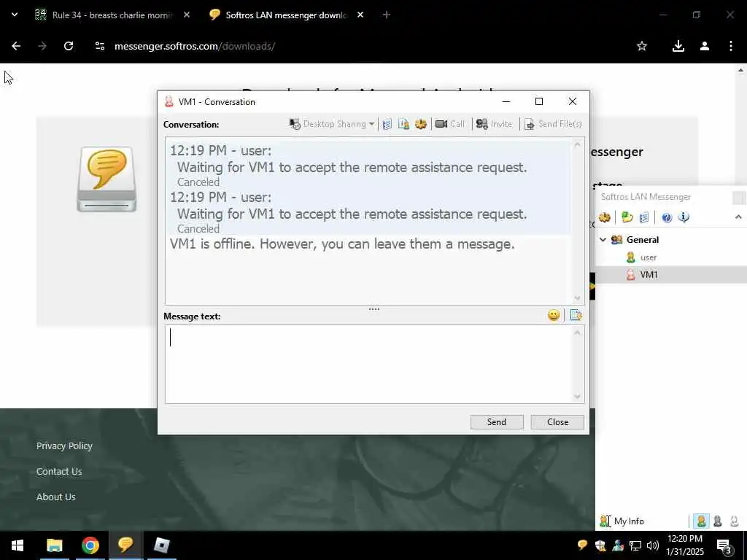The image size is (747, 560).
Task: Open the Chrome profile icon
Action: pos(705,46)
